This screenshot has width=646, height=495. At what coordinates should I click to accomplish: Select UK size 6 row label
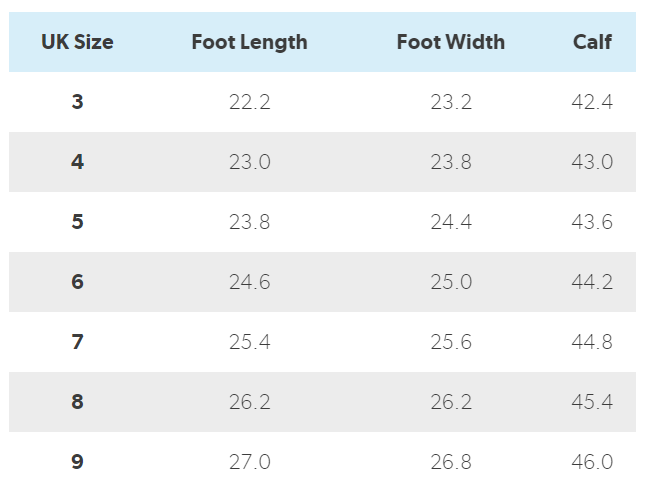[77, 282]
